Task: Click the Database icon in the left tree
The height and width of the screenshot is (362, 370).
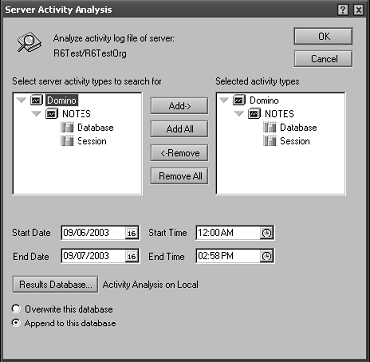Action: [67, 128]
